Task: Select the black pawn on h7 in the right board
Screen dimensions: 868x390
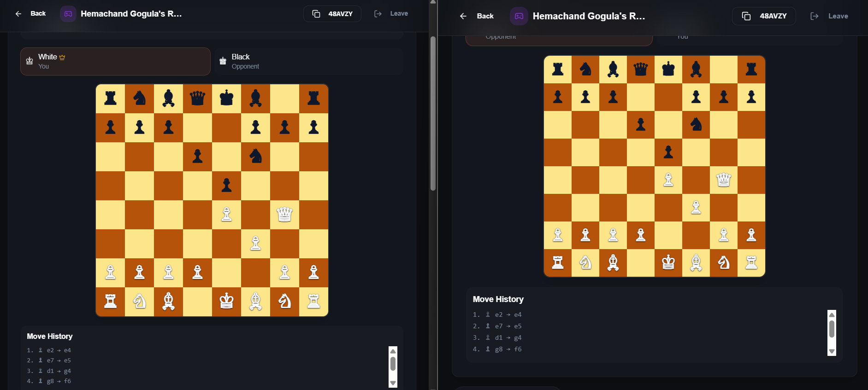Action: tap(751, 97)
